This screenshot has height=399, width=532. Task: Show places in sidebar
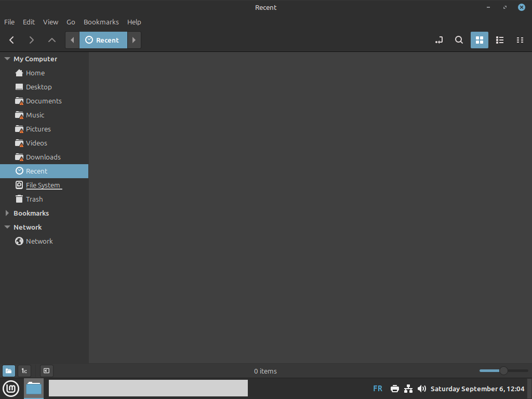point(9,371)
